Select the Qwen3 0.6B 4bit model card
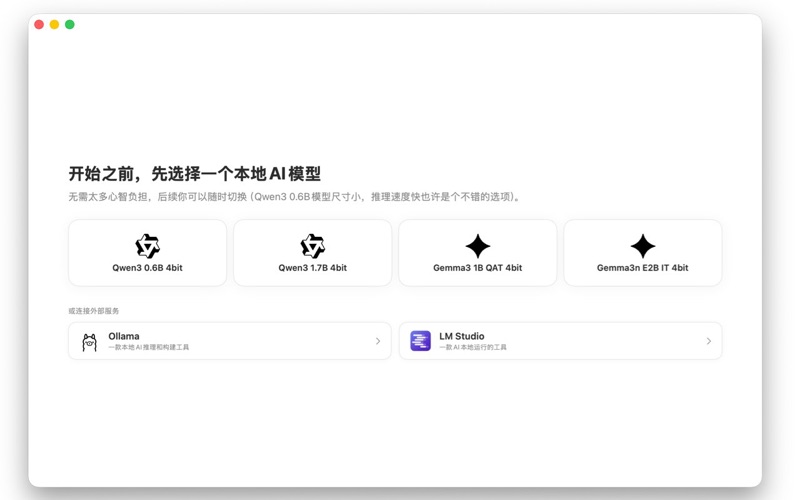 coord(147,253)
